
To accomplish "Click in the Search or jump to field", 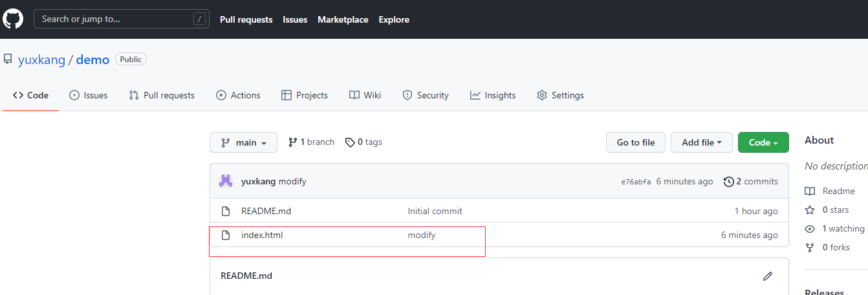I will [x=122, y=19].
